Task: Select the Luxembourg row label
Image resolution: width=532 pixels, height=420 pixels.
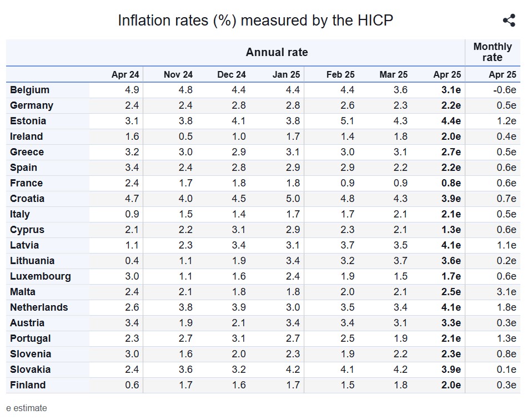Action: point(41,276)
